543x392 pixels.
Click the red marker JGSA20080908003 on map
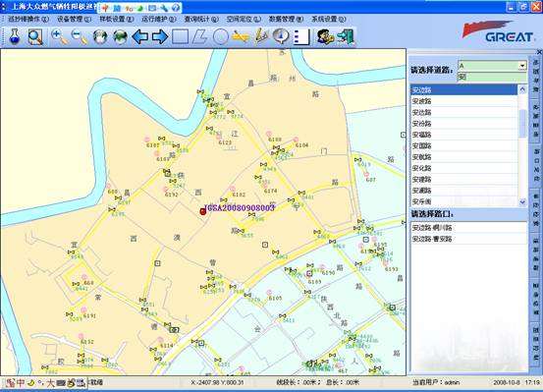pyautogui.click(x=203, y=211)
